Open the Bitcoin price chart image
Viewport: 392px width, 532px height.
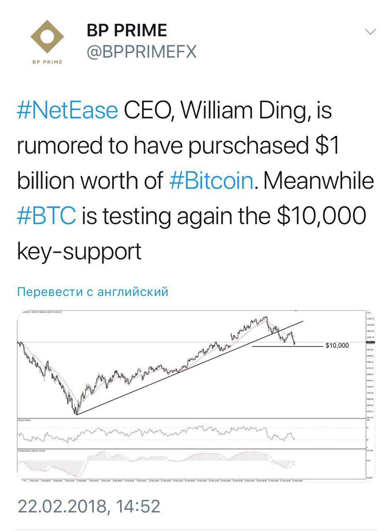[196, 396]
